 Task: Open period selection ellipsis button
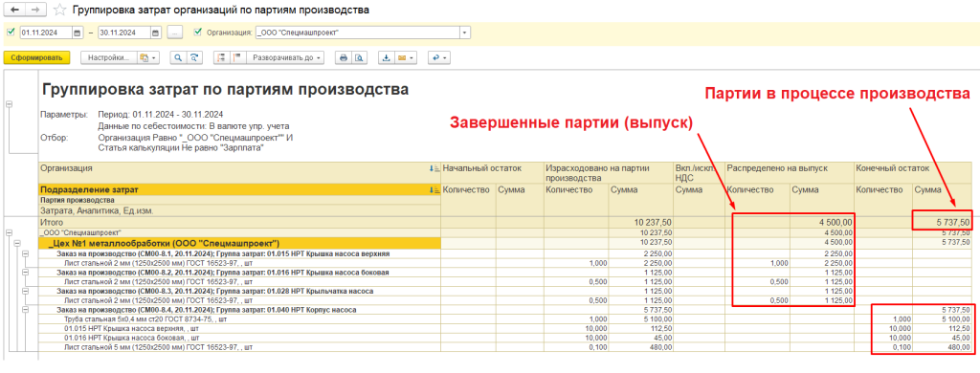pyautogui.click(x=175, y=33)
